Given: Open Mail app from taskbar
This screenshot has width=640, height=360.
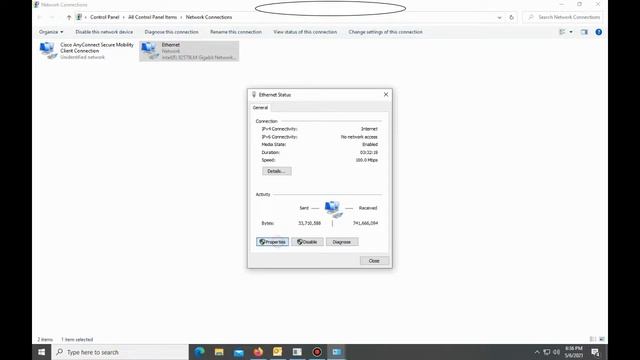Looking at the screenshot, I should pyautogui.click(x=239, y=352).
